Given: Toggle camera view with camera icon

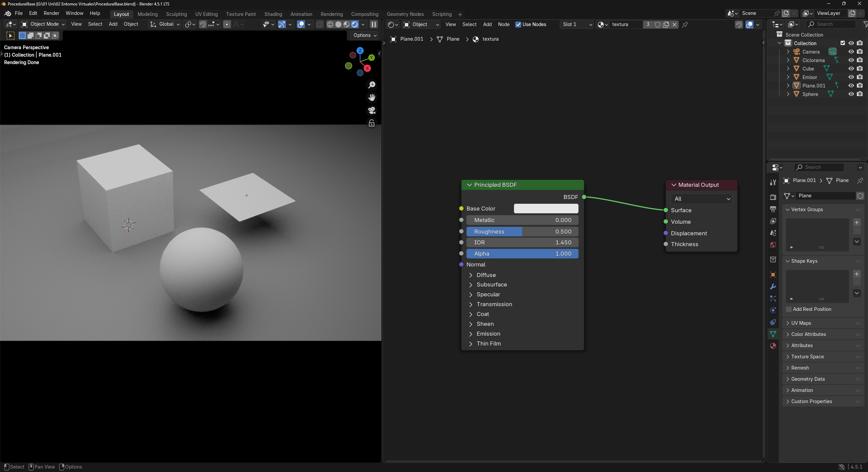Looking at the screenshot, I should [x=372, y=111].
